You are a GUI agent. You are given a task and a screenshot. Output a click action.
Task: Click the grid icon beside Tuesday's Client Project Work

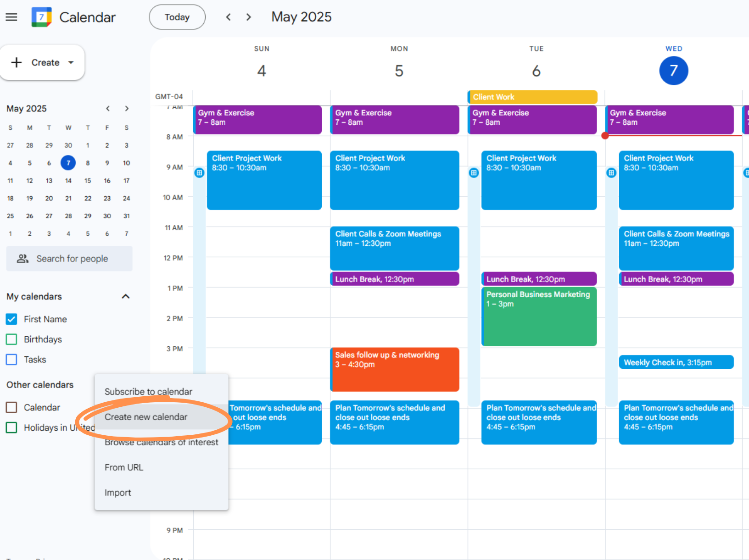click(474, 172)
